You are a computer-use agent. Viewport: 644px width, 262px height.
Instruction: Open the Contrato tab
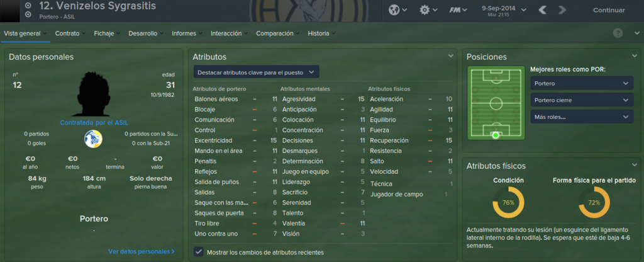pos(70,34)
